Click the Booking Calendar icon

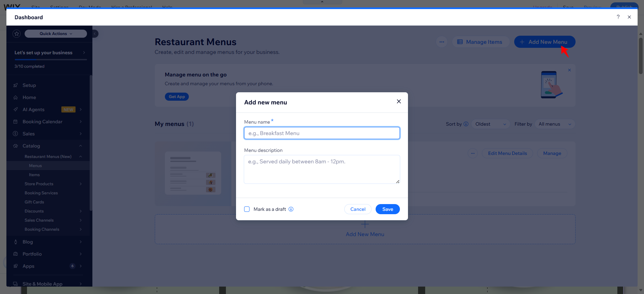[x=16, y=122]
